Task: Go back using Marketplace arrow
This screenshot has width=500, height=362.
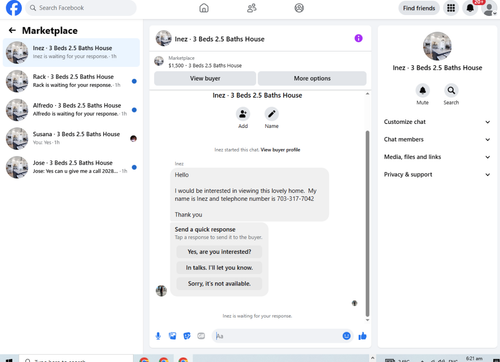Action: pos(12,30)
